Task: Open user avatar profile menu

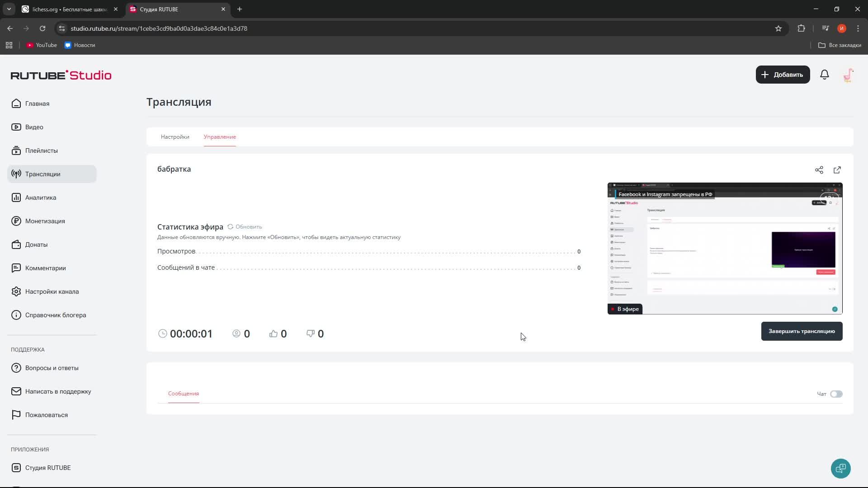Action: click(x=848, y=75)
